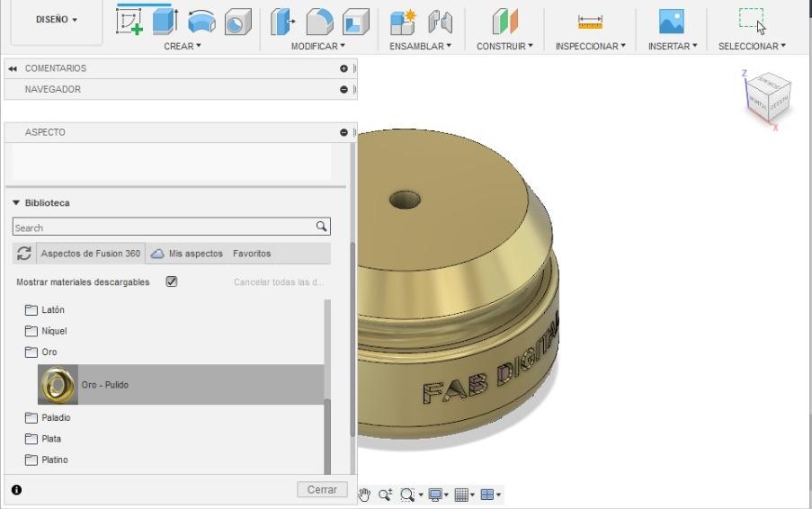This screenshot has width=812, height=509.
Task: Click the Grid and snaps icon
Action: (461, 495)
